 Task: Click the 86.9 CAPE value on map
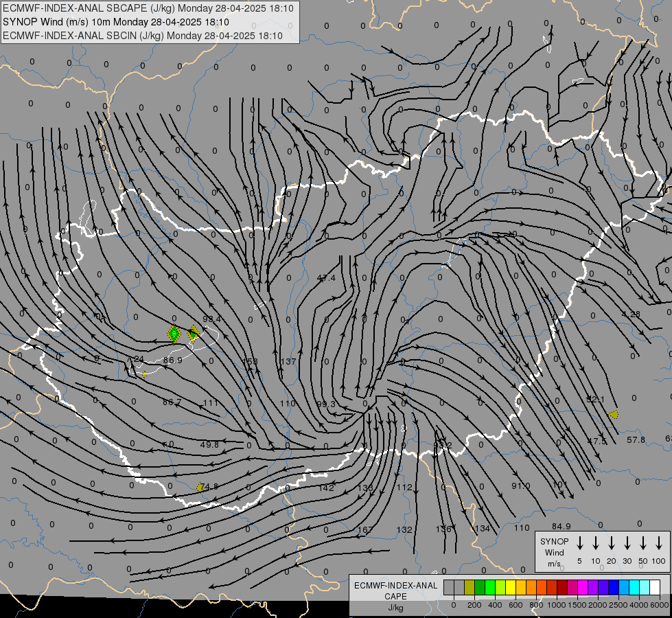172,360
